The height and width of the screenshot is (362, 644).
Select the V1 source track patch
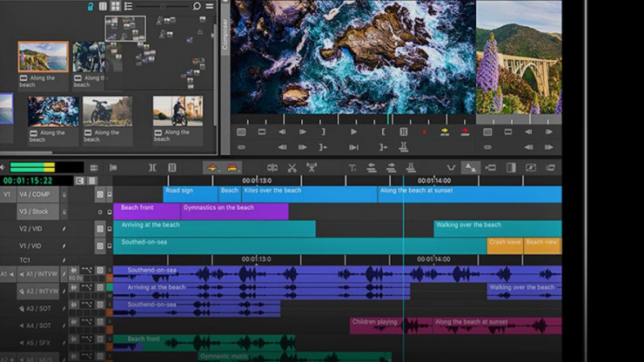(8, 194)
